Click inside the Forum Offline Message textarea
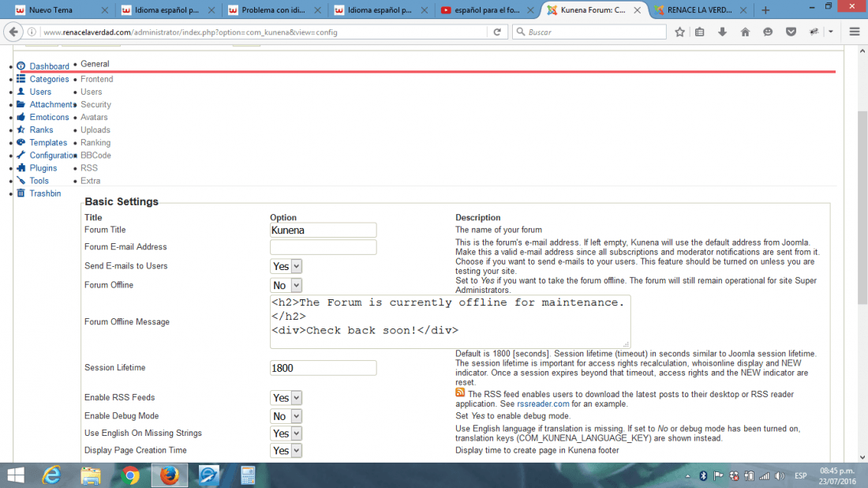Screen dimensions: 868x488 coord(450,322)
